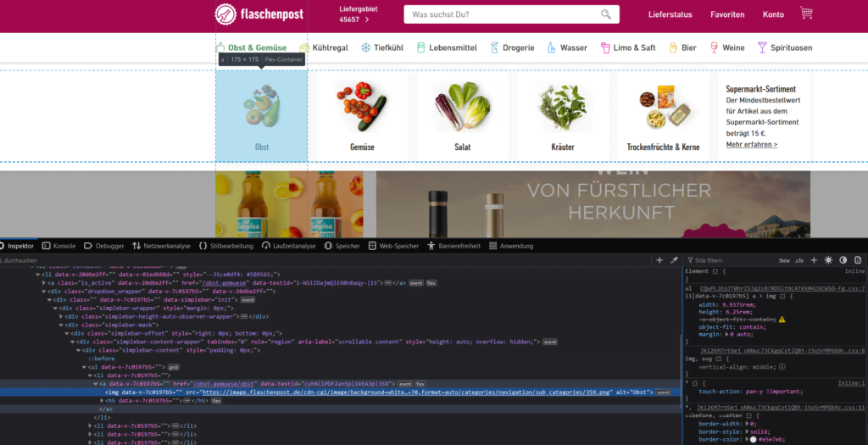The height and width of the screenshot is (445, 868).
Task: Open the Barrierefreiheit tab
Action: 453,246
